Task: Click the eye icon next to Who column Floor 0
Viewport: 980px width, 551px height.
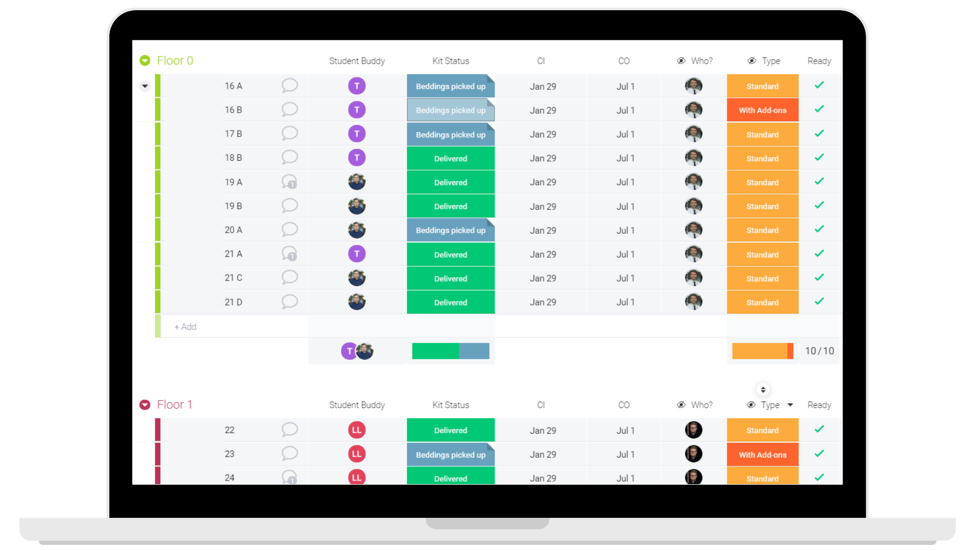Action: click(680, 61)
